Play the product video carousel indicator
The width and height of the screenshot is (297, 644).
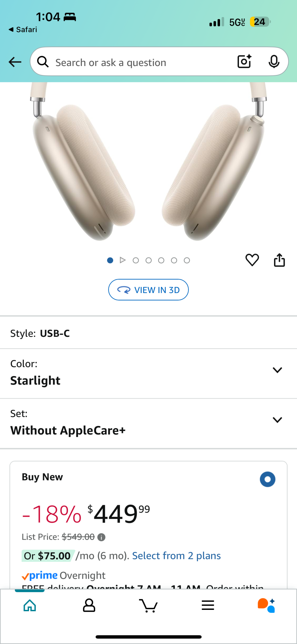tap(123, 260)
